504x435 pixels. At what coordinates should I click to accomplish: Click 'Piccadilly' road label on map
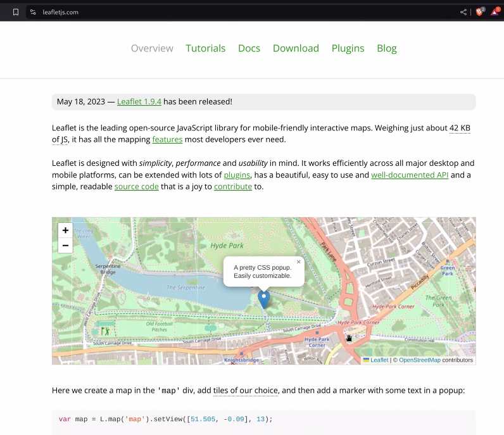coord(420,282)
